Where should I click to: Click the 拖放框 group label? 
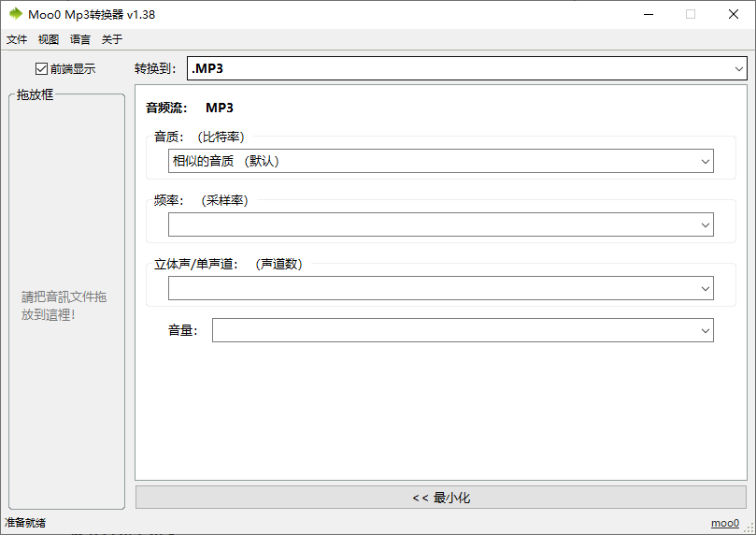36,94
